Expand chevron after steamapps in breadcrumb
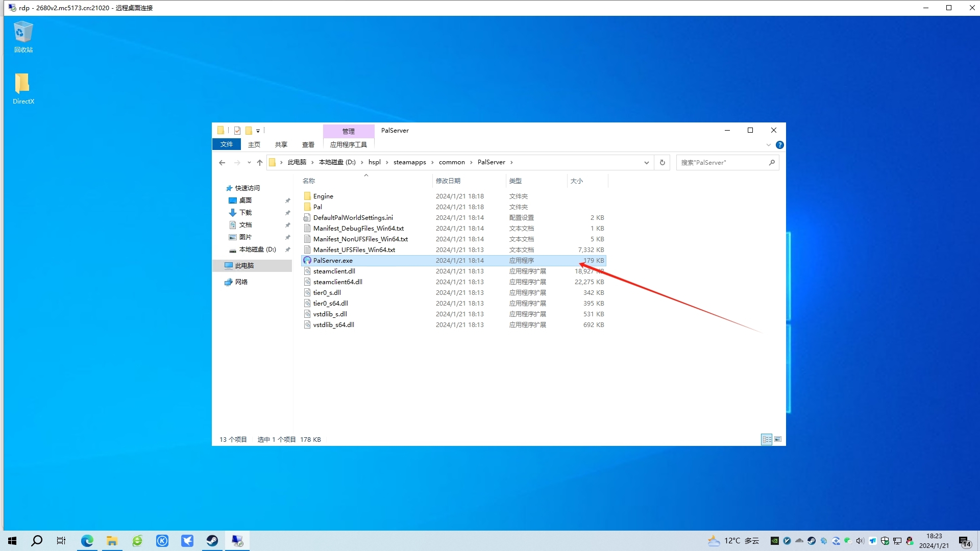 pyautogui.click(x=432, y=162)
